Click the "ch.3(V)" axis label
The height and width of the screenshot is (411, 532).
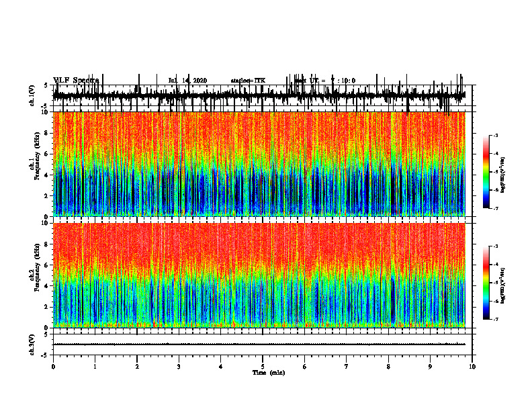click(x=32, y=345)
